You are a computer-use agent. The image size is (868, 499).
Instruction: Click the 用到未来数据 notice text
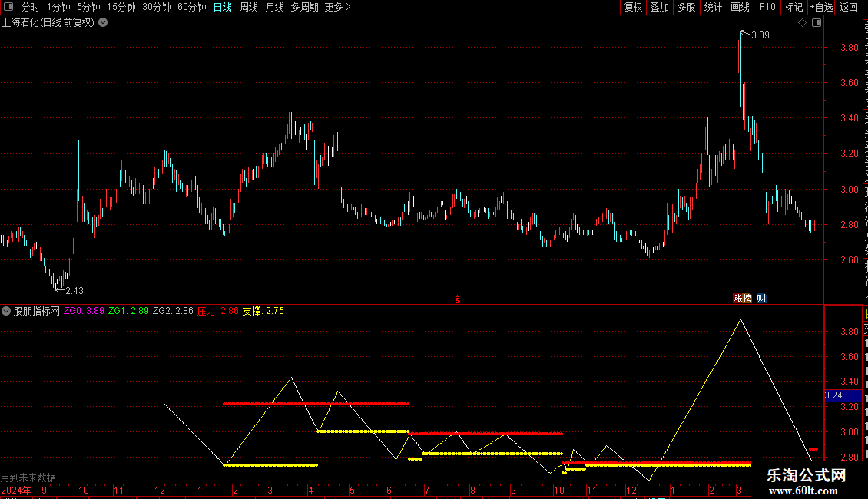click(28, 478)
